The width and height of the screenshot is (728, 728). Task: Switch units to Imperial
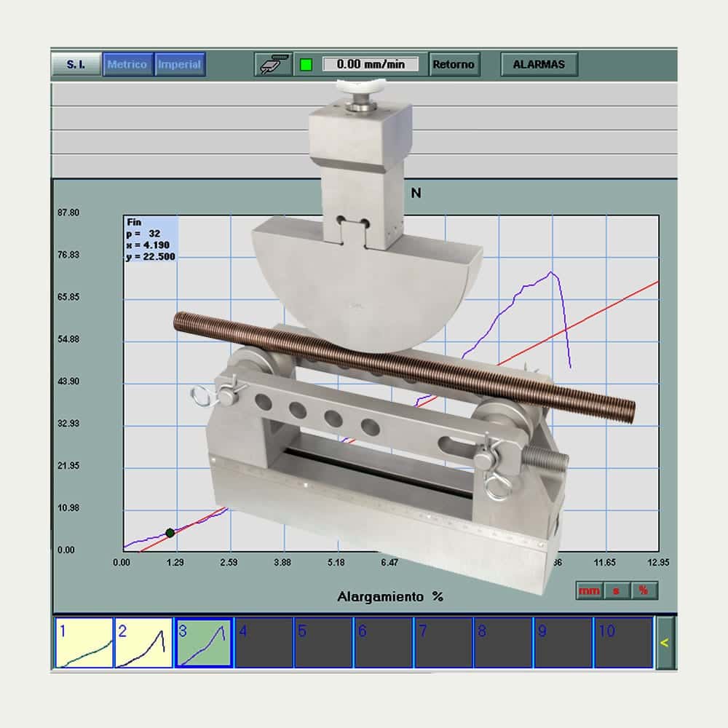pos(180,64)
